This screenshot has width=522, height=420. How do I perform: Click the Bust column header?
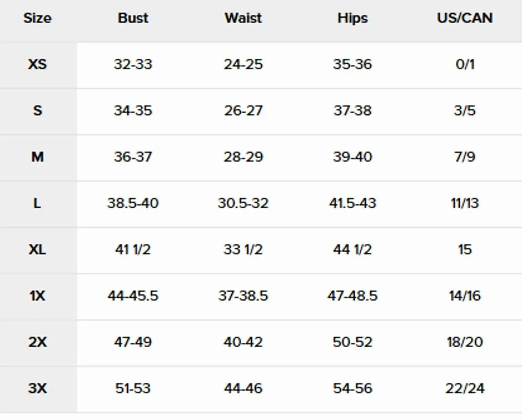tap(133, 18)
